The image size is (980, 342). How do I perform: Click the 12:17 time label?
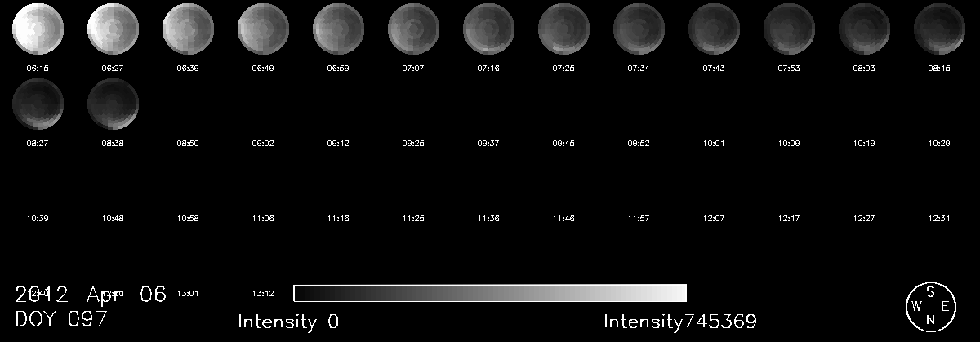tap(789, 219)
